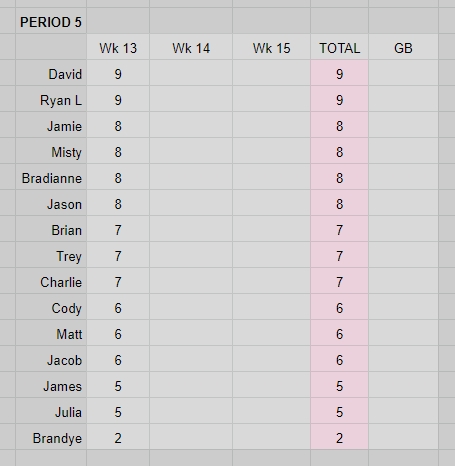This screenshot has height=466, width=455.
Task: Click the David name cell
Action: coord(51,73)
